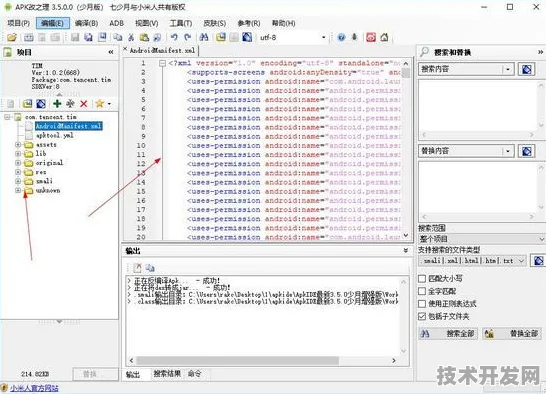Open the 项目(P) menu

(18, 23)
